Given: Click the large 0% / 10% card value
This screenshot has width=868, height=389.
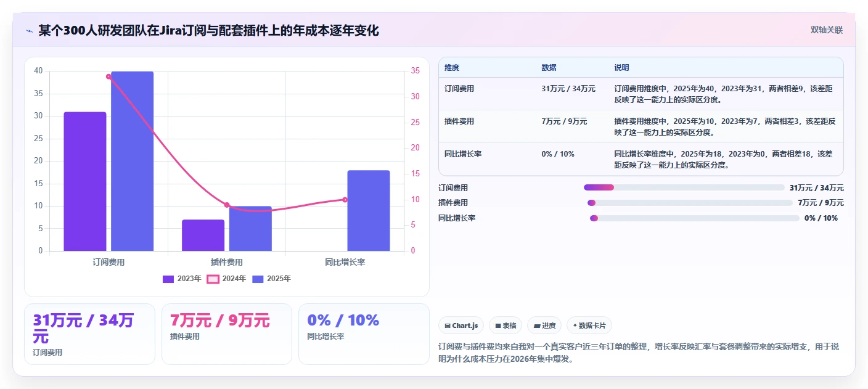Looking at the screenshot, I should pyautogui.click(x=343, y=321).
